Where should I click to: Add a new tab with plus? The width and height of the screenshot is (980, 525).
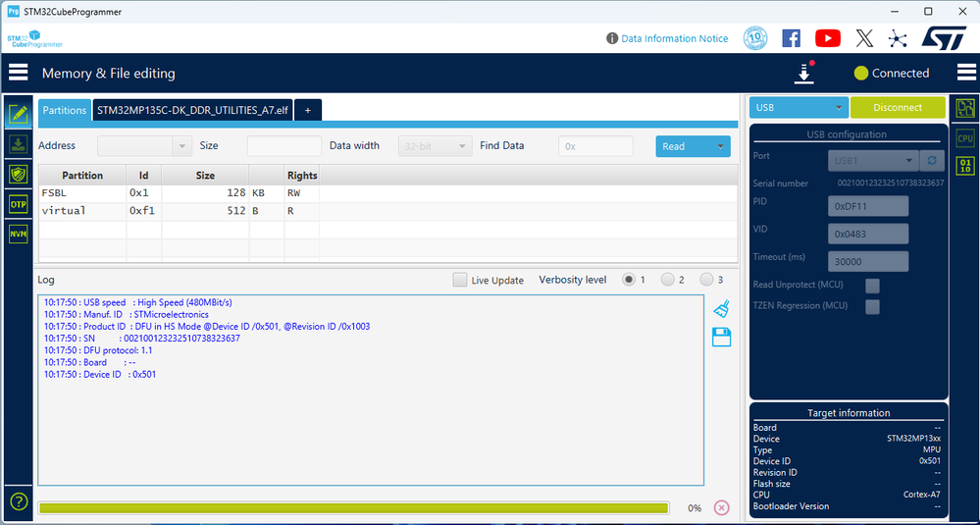(x=307, y=110)
